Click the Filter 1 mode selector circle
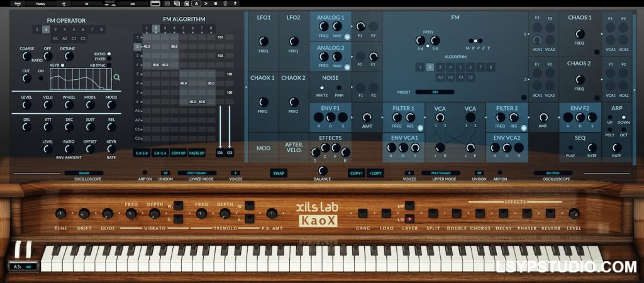 420,128
